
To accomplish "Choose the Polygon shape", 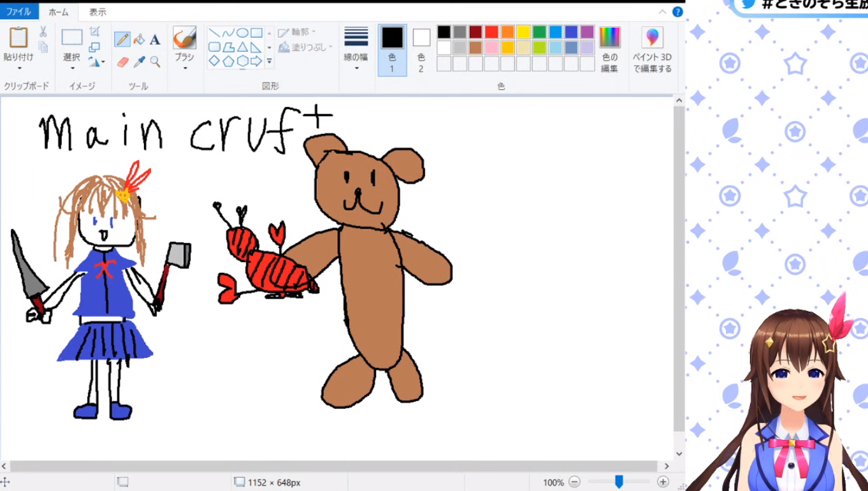I will click(x=228, y=47).
